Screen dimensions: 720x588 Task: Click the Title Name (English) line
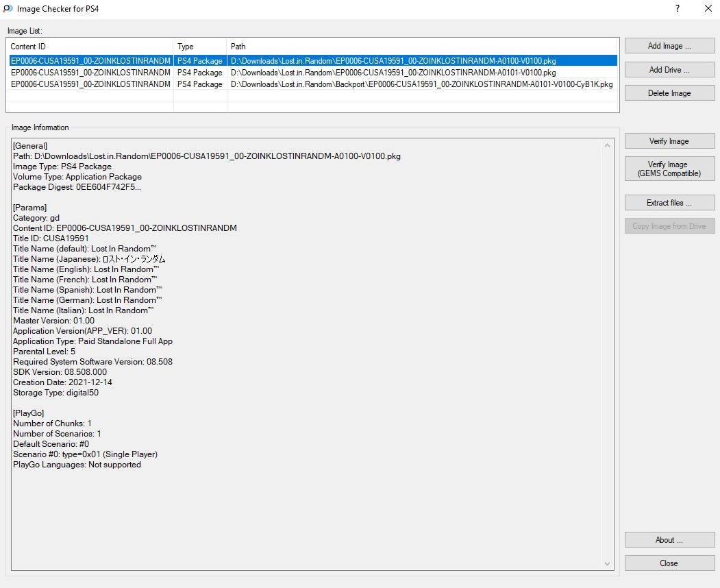86,269
